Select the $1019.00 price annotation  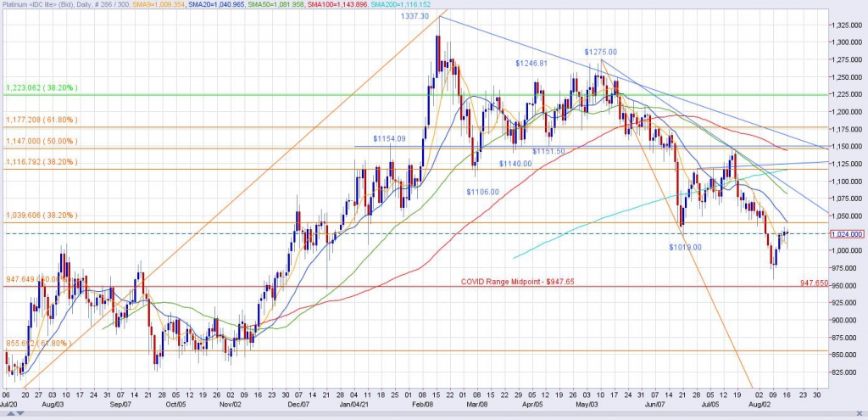coord(685,247)
